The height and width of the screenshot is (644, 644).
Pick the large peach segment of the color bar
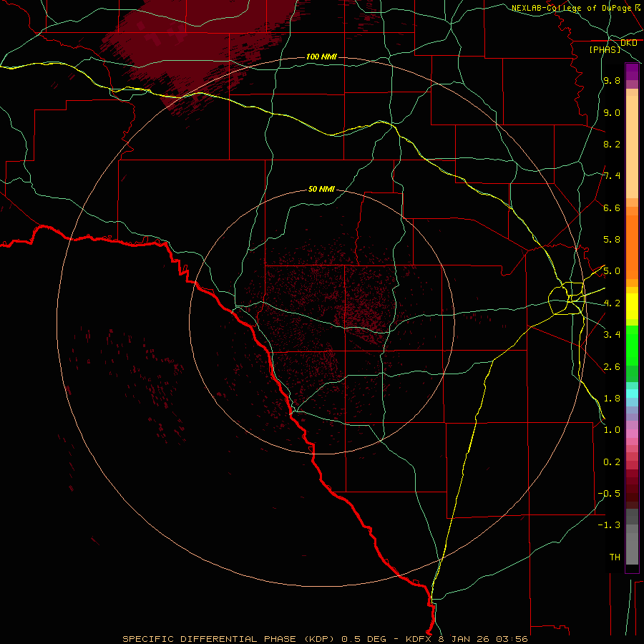(x=632, y=147)
